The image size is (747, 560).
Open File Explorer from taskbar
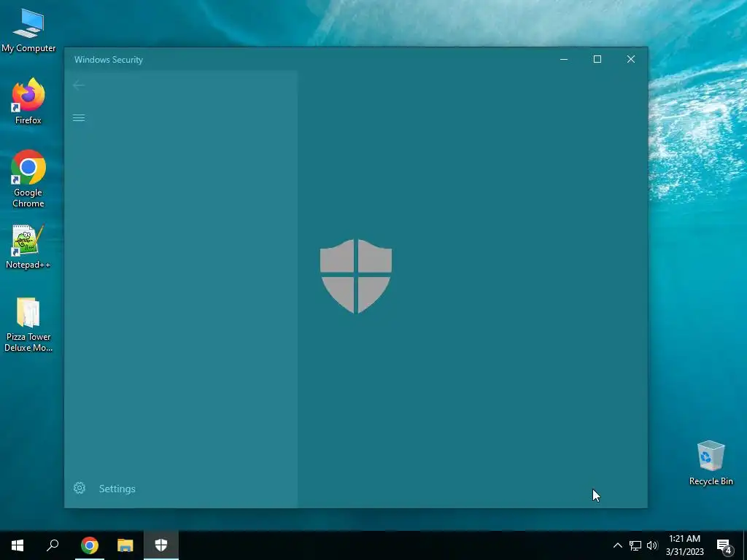(x=125, y=545)
